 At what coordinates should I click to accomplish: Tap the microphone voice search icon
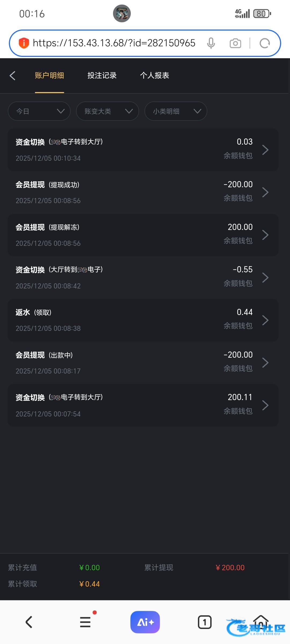[x=211, y=43]
